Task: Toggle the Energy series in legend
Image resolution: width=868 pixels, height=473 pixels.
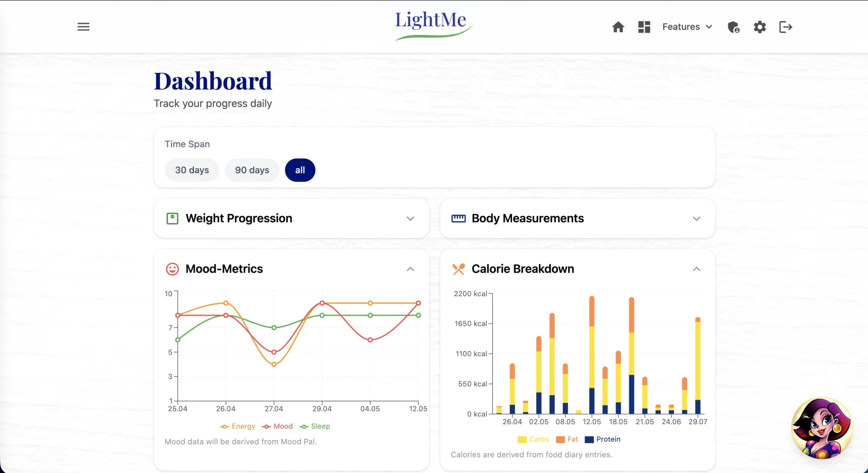Action: (x=237, y=426)
